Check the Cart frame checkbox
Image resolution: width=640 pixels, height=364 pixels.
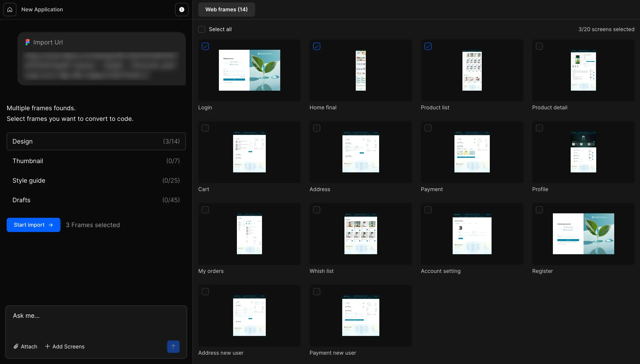point(205,128)
